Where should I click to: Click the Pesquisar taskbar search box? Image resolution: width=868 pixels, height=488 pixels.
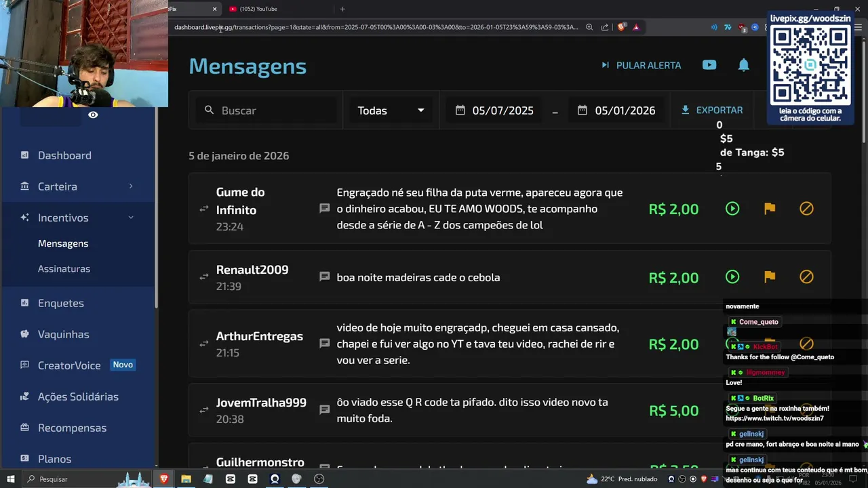pyautogui.click(x=87, y=479)
